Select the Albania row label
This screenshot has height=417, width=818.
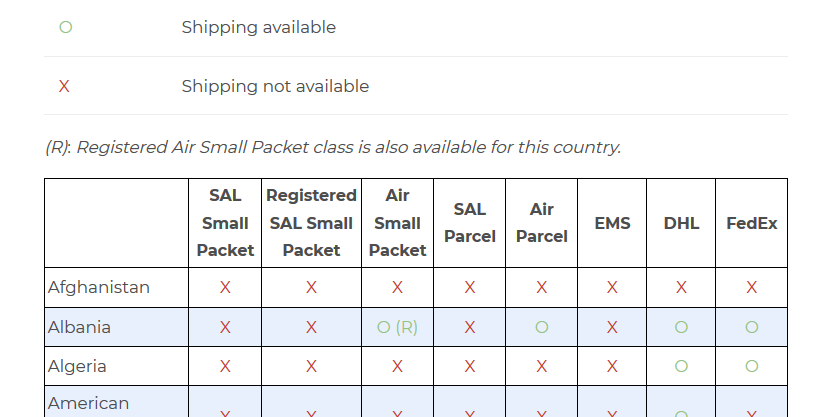coord(79,327)
